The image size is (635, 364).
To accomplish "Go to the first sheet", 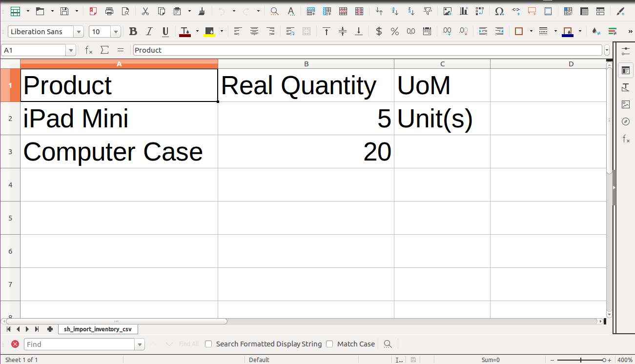I will 8,329.
